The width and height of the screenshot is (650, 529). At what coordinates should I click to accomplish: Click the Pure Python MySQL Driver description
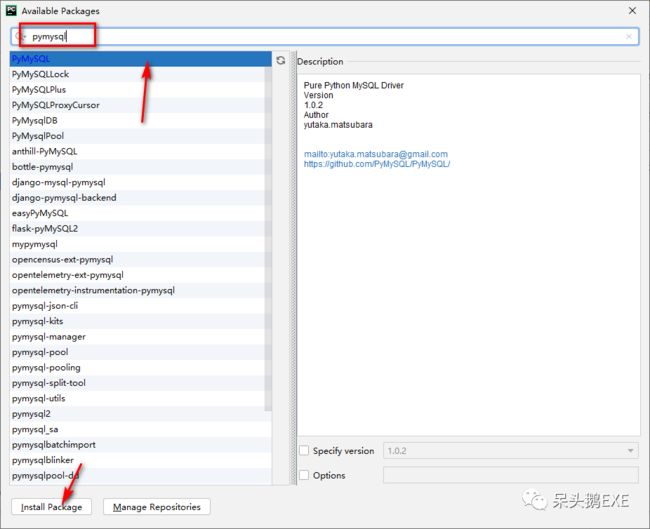(x=354, y=85)
